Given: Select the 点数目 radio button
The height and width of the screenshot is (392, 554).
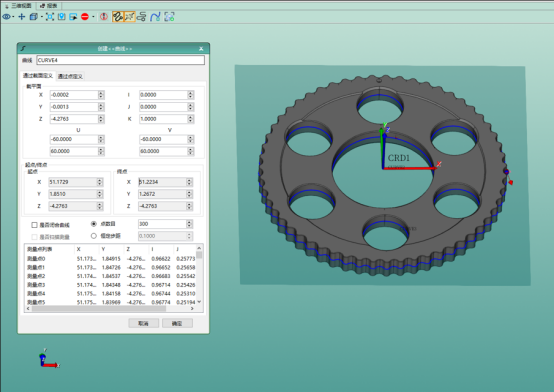Looking at the screenshot, I should (94, 224).
